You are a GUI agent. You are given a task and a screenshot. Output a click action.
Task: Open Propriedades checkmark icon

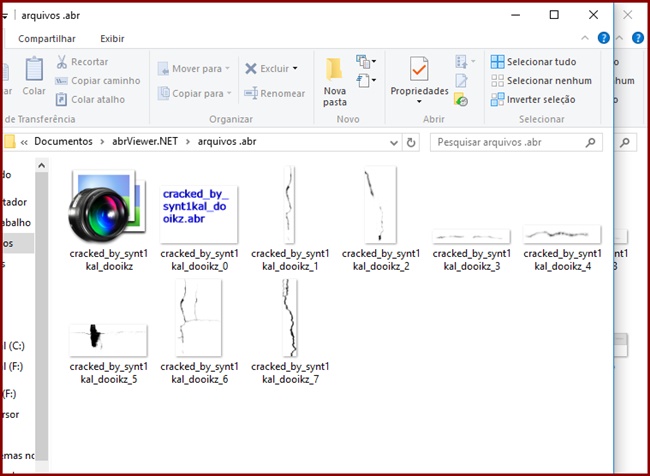coord(419,69)
